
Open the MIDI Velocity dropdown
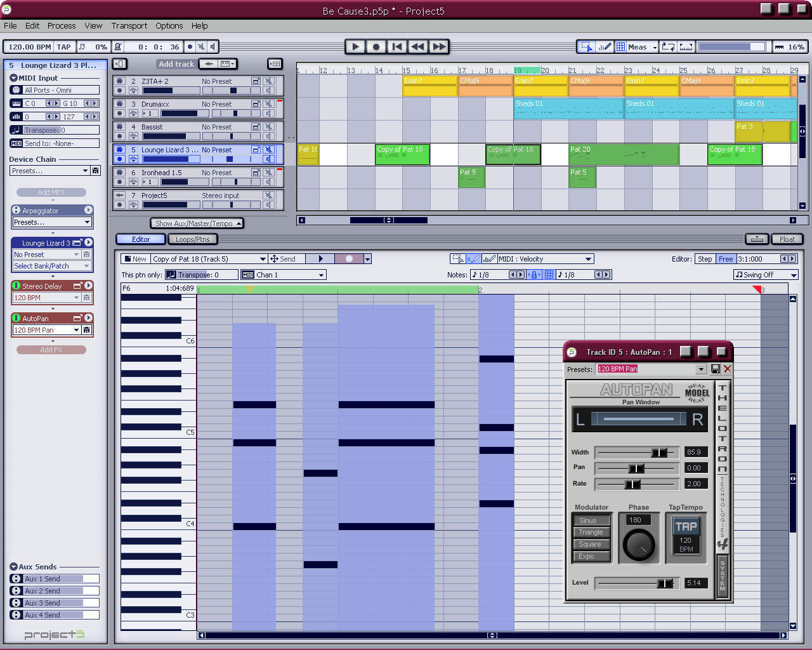pyautogui.click(x=545, y=259)
